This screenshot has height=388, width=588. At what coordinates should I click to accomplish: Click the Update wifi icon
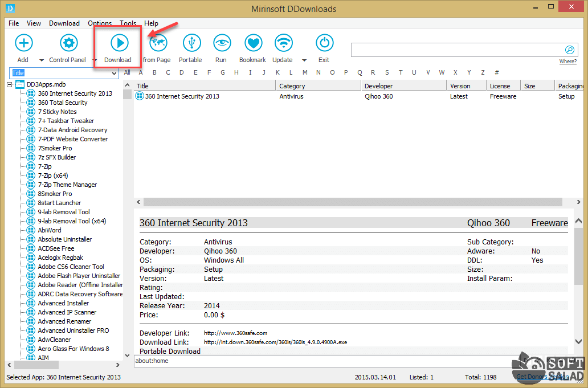283,43
